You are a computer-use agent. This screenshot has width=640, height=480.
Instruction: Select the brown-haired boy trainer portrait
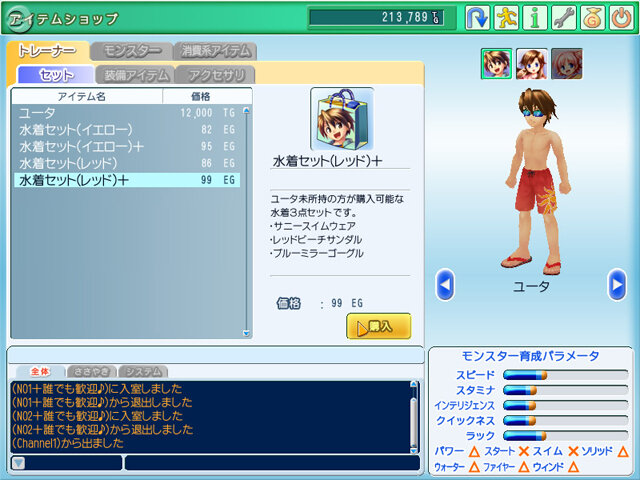[x=496, y=64]
